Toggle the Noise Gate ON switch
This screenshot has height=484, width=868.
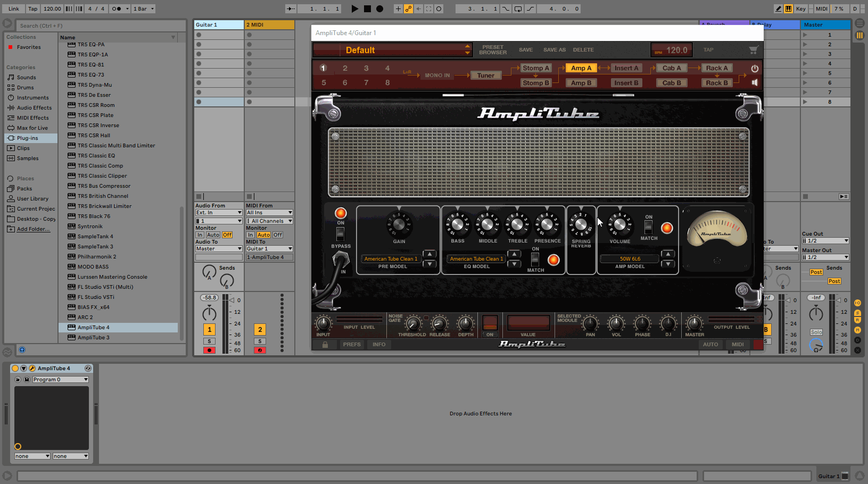tap(489, 335)
